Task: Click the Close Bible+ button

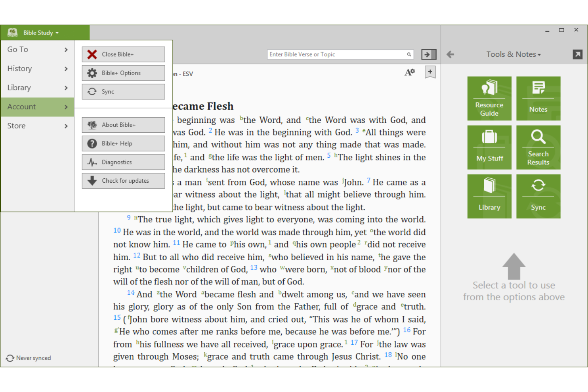Action: point(124,54)
